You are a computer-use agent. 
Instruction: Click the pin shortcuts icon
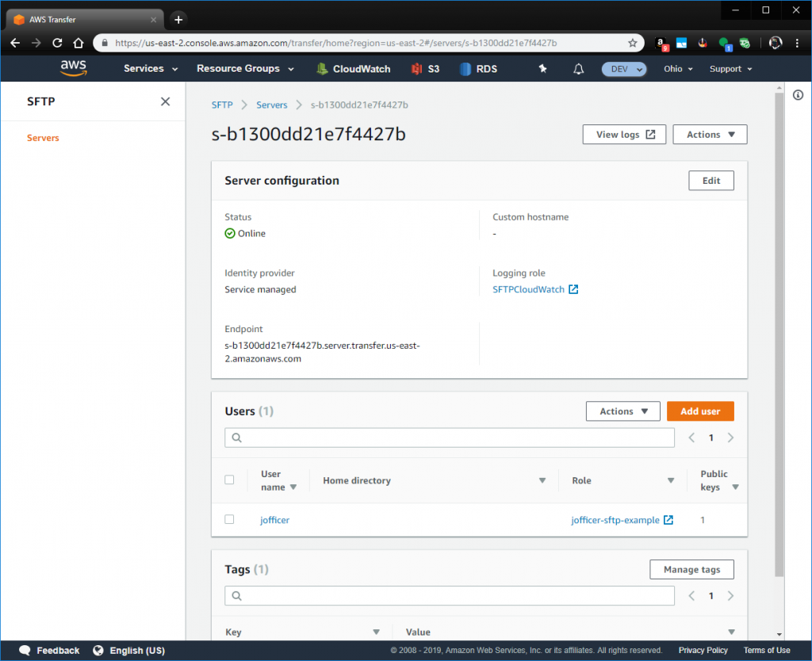542,68
